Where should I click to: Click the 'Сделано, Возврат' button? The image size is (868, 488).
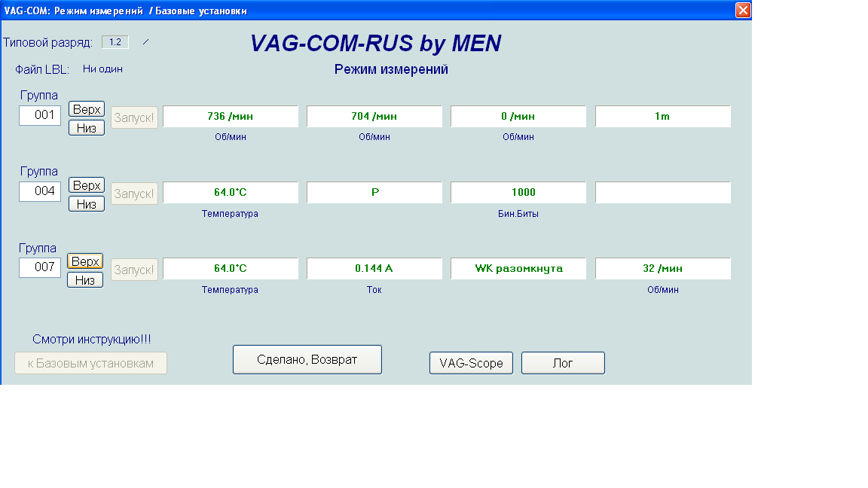(307, 360)
